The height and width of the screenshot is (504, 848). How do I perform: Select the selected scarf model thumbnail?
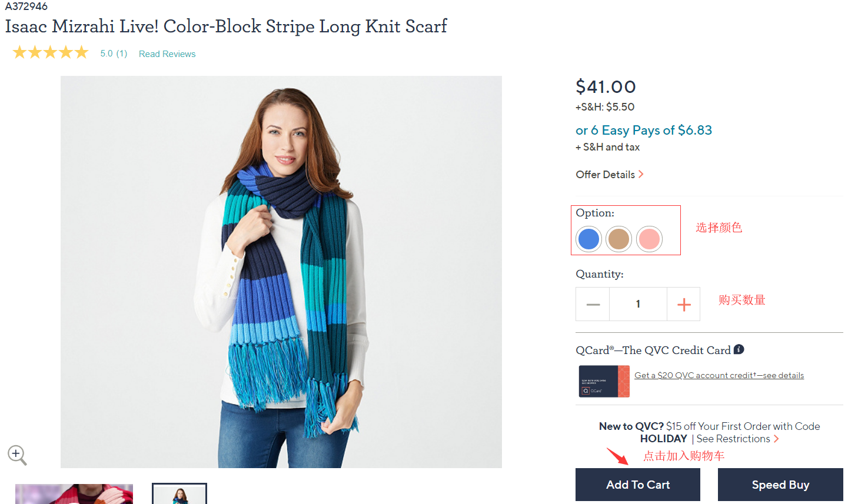click(x=179, y=494)
